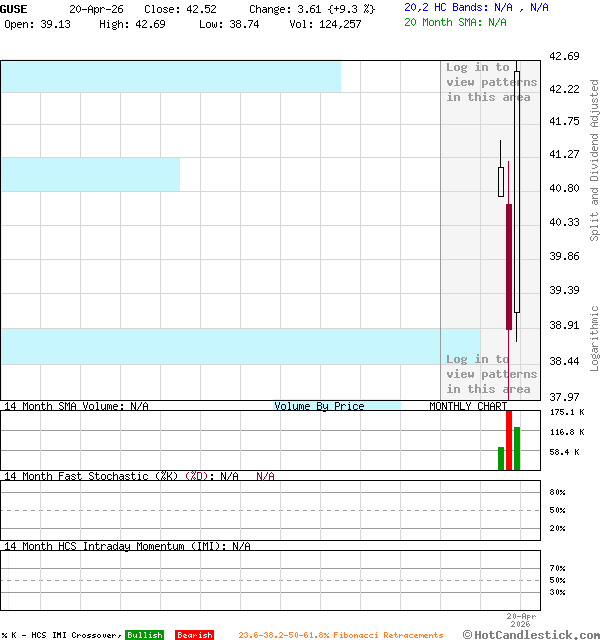Click the top cyan volume-by-price bar
Image resolution: width=600 pixels, height=640 pixels.
(x=170, y=76)
